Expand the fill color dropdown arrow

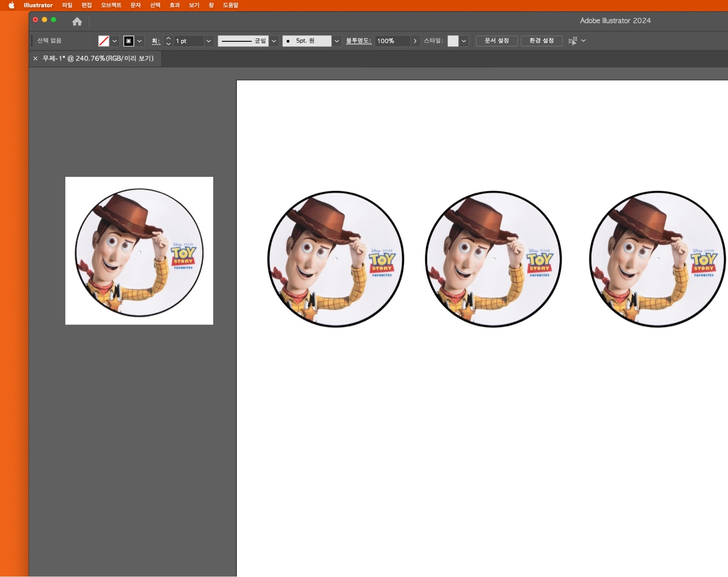[x=115, y=41]
